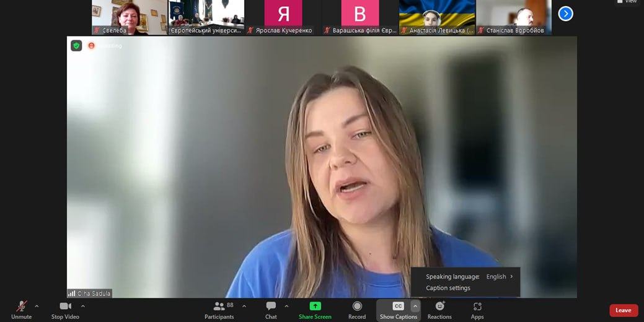Select Ярослав Кучеренко participant tile

click(x=283, y=17)
